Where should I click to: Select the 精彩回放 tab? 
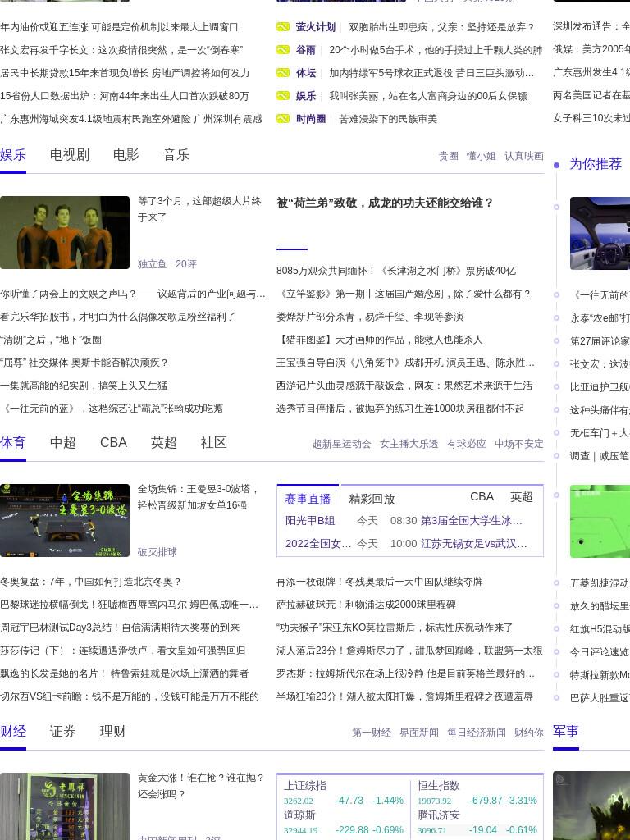372,500
